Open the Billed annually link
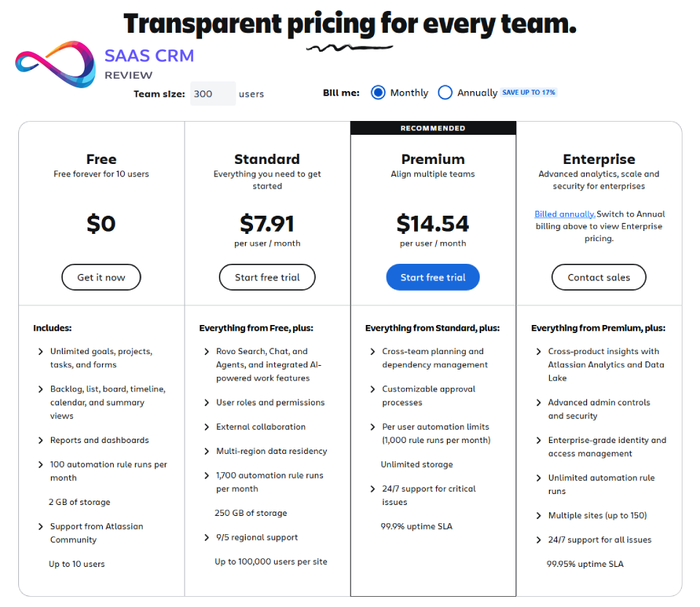Screen dimensions: 700x607 point(564,214)
